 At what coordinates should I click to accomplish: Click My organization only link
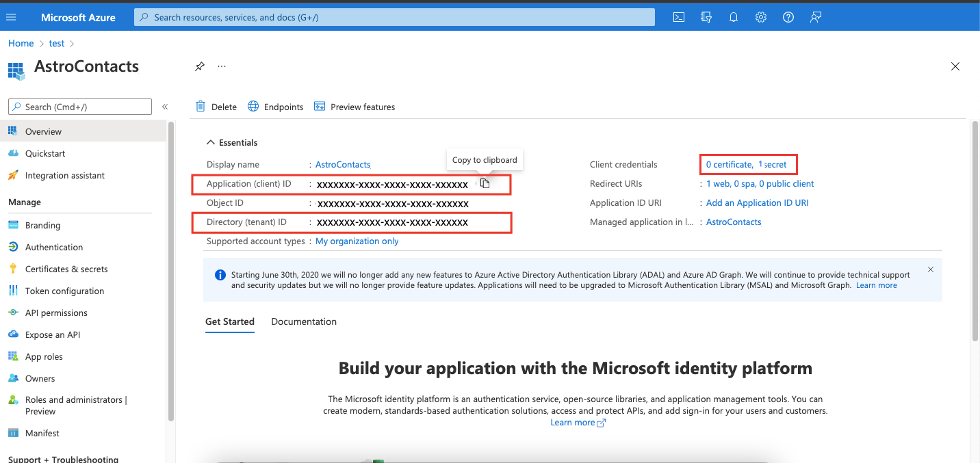[357, 241]
